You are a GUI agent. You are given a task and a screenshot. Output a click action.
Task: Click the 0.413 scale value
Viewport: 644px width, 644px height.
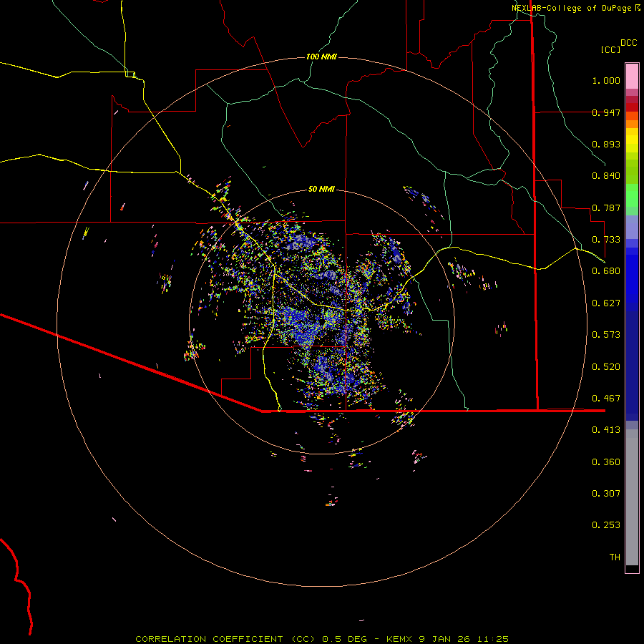606,430
